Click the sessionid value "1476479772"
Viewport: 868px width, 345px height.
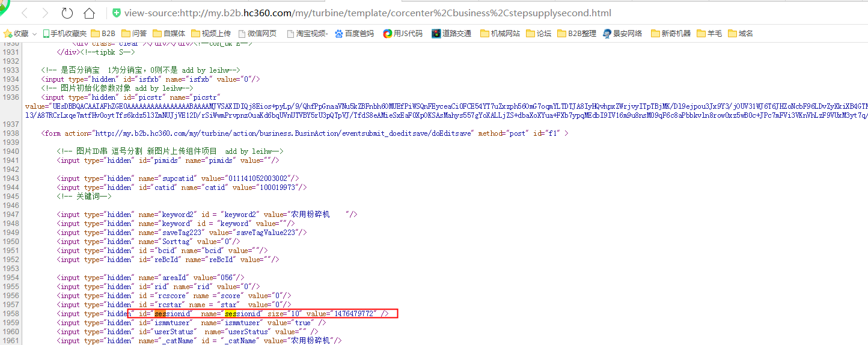[355, 314]
